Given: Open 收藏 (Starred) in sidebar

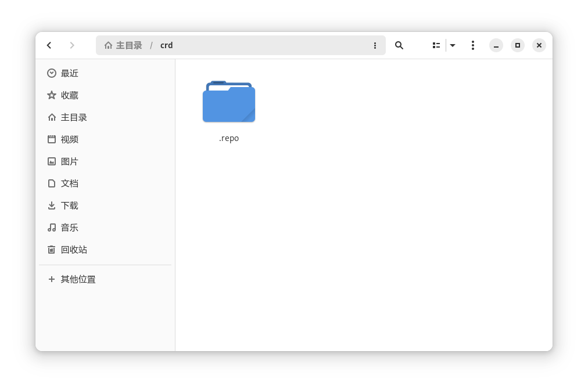Looking at the screenshot, I should click(105, 95).
